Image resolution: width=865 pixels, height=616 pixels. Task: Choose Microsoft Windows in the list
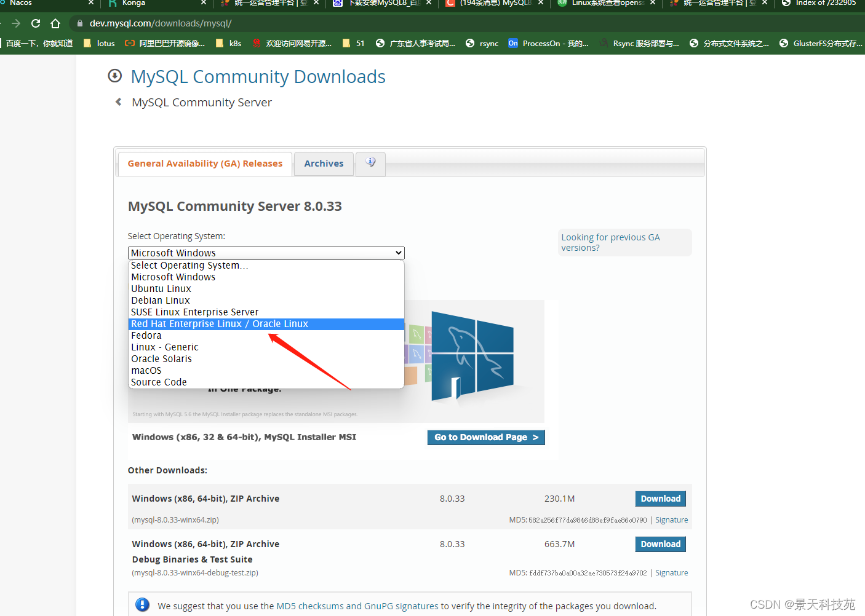coord(266,277)
